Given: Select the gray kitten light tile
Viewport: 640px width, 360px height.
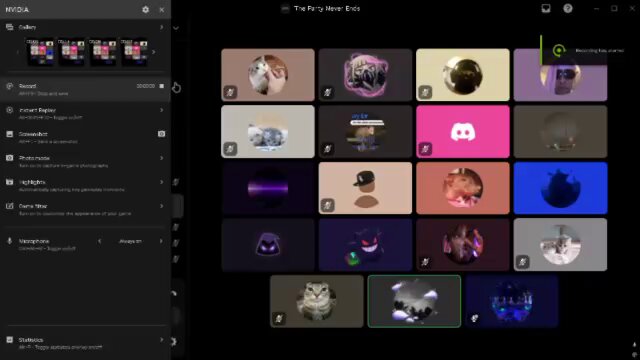Looking at the screenshot, I should click(x=268, y=131).
